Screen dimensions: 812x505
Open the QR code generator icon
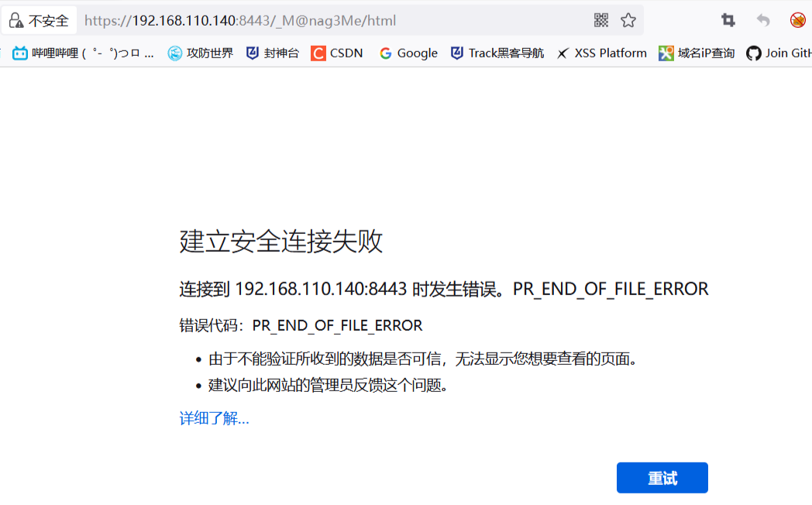600,20
